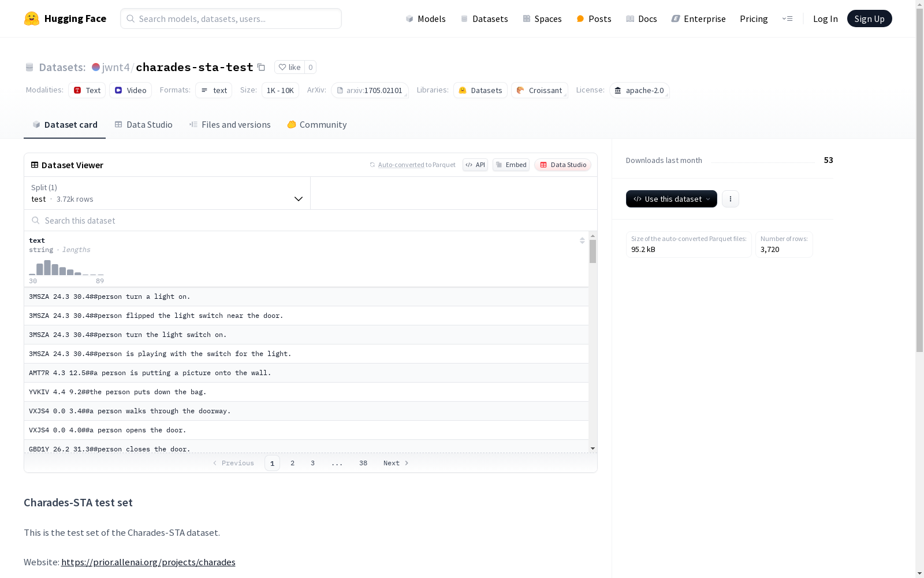This screenshot has height=578, width=924.
Task: Open Posts from the navigation bar
Action: click(x=594, y=18)
